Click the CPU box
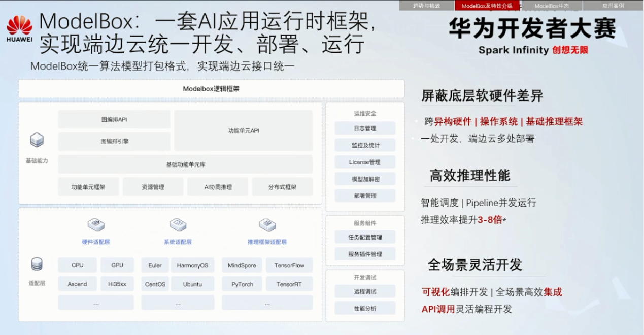The image size is (644, 335). coord(77,265)
